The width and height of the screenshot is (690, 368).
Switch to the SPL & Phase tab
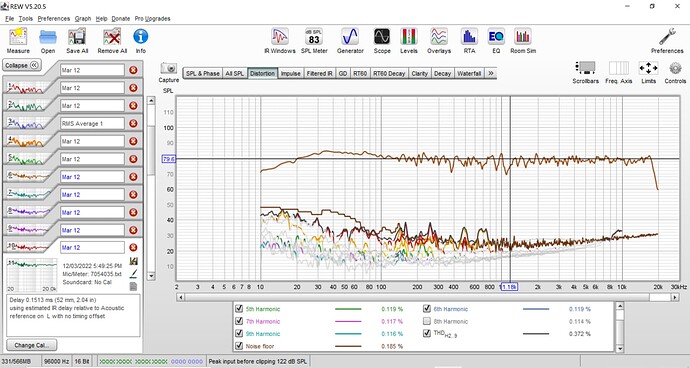[x=202, y=74]
